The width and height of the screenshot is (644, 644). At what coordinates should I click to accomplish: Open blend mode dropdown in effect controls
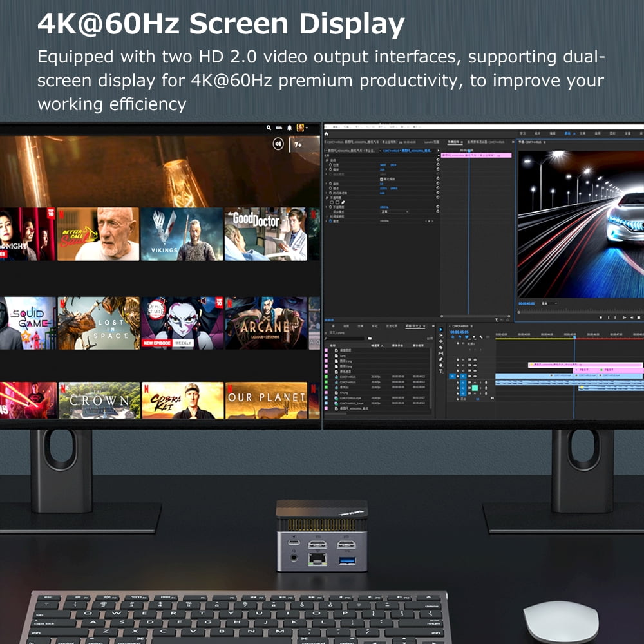tap(395, 212)
